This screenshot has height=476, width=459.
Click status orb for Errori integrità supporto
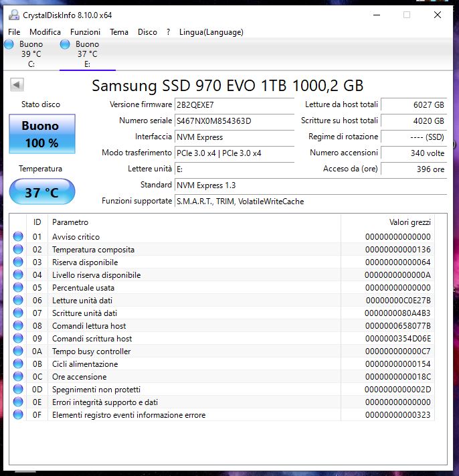[x=18, y=402]
